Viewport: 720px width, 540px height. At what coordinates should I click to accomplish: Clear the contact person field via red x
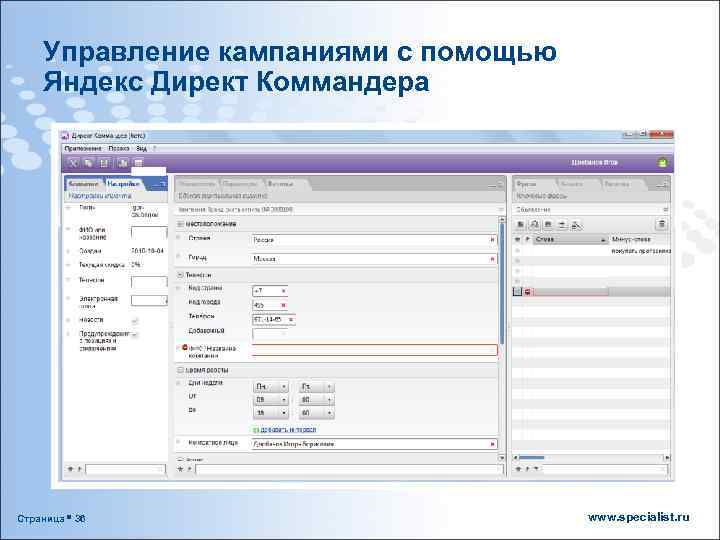coord(492,444)
